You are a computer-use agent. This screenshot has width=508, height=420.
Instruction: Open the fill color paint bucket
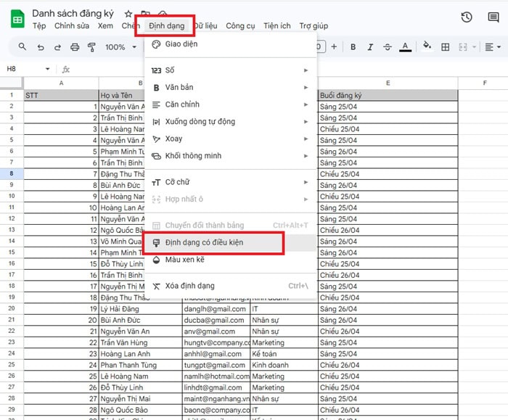[427, 47]
